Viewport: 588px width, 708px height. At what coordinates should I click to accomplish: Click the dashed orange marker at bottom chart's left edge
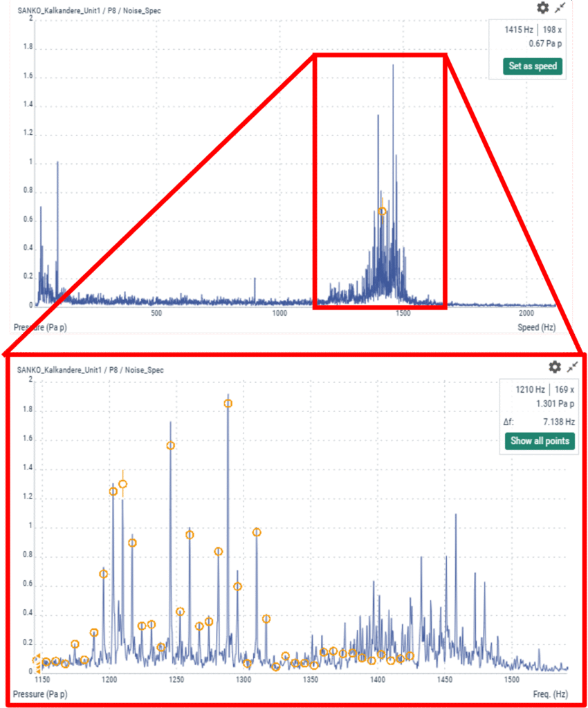point(37,662)
